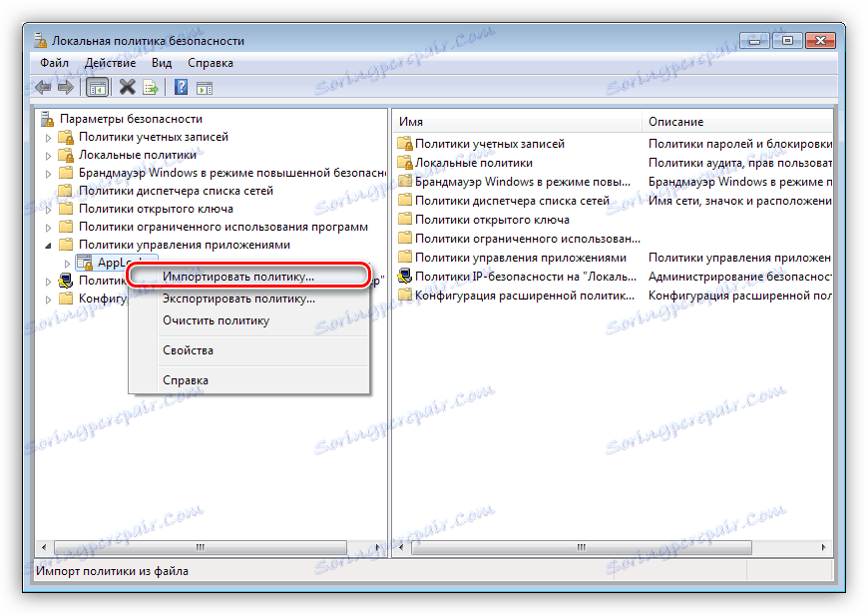Collapse the Политики управления приложениями node
Screen dimensions: 868x615
pyautogui.click(x=48, y=246)
